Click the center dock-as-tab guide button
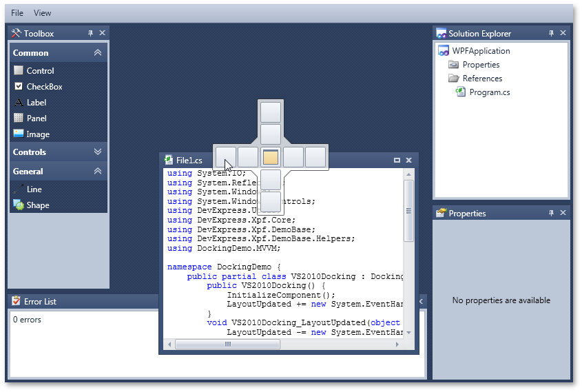The image size is (582, 392). point(271,157)
